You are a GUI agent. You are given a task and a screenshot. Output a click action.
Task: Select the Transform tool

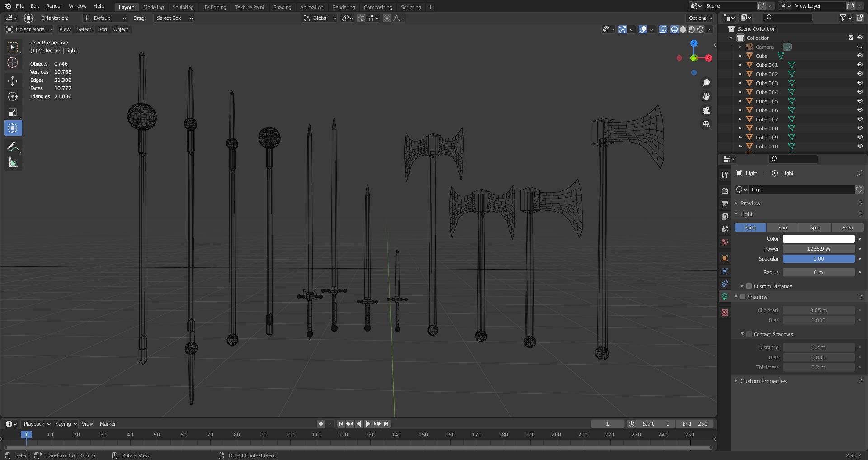[13, 128]
